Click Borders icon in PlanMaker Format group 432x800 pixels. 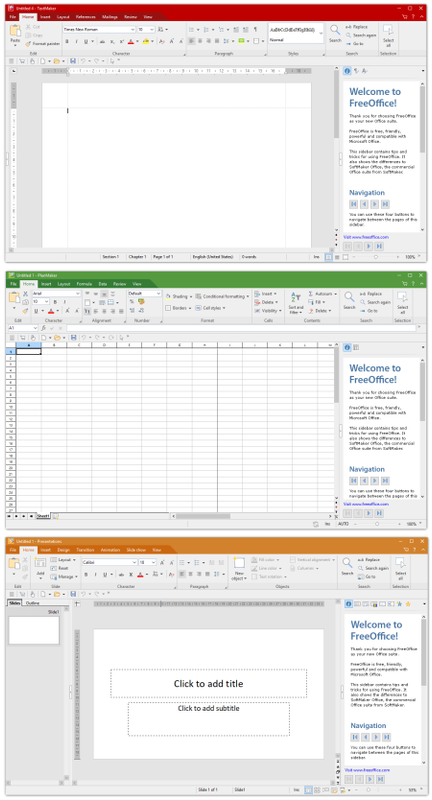tap(168, 308)
